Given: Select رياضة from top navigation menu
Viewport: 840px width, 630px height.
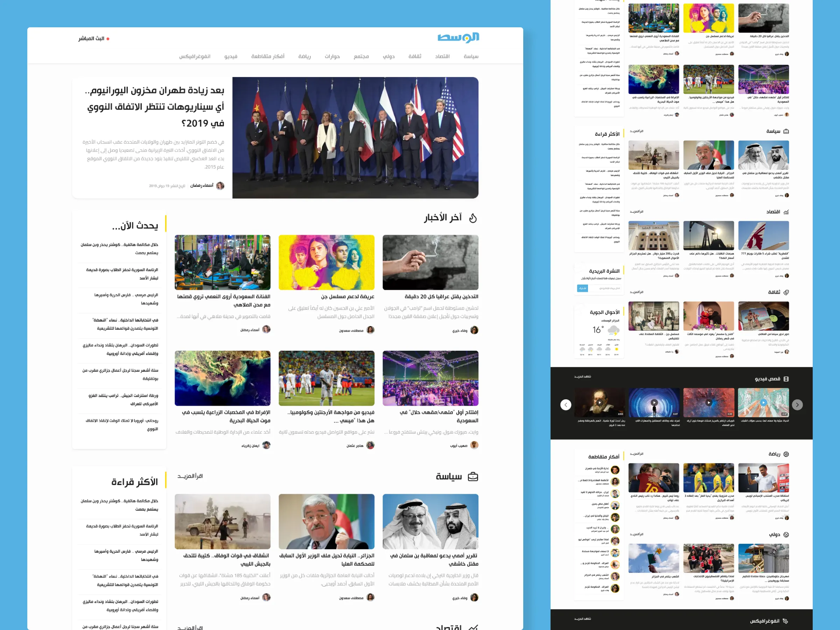Looking at the screenshot, I should [x=304, y=57].
